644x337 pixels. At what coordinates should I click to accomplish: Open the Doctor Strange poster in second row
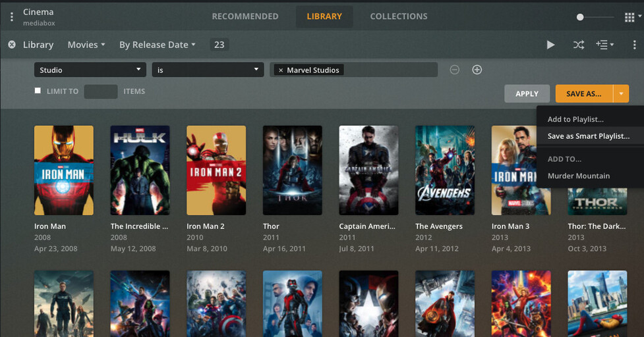(x=445, y=304)
